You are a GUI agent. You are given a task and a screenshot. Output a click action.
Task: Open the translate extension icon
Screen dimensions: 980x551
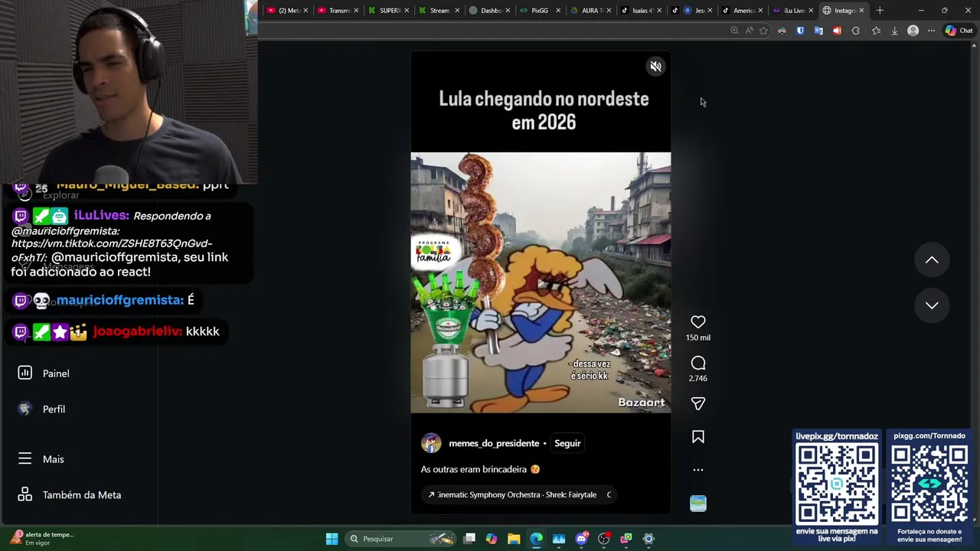pos(818,31)
